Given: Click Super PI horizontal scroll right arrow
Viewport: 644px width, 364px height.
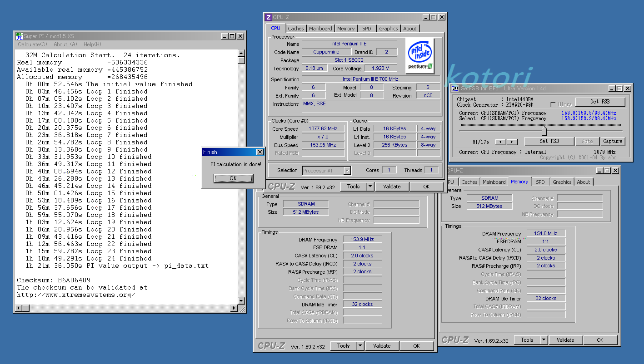Looking at the screenshot, I should pyautogui.click(x=234, y=308).
